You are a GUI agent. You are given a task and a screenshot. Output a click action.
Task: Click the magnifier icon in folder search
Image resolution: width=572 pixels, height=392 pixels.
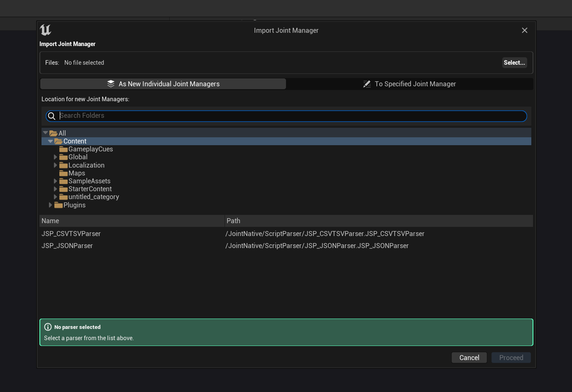tap(51, 116)
